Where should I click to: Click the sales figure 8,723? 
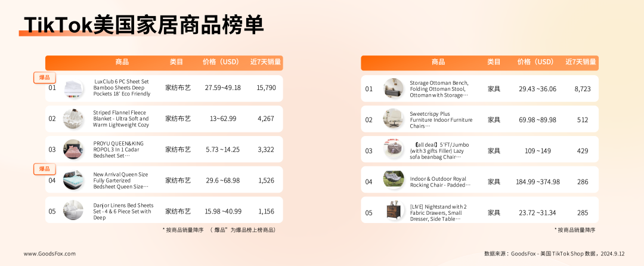[x=583, y=89]
